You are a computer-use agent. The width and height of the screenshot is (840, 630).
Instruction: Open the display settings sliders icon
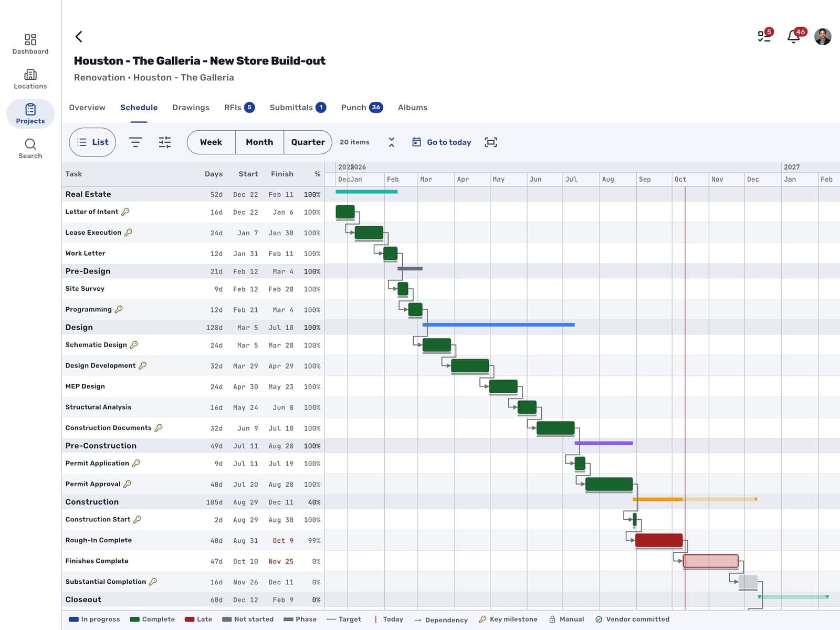click(x=165, y=142)
